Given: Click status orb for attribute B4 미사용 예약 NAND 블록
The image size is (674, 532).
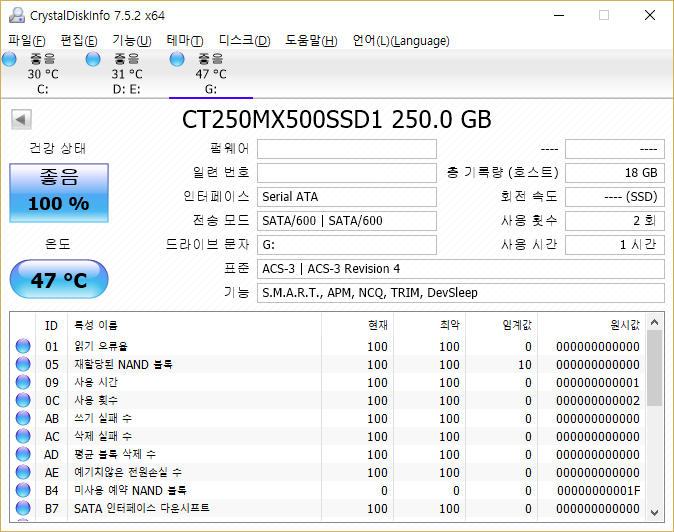Looking at the screenshot, I should coord(23,490).
